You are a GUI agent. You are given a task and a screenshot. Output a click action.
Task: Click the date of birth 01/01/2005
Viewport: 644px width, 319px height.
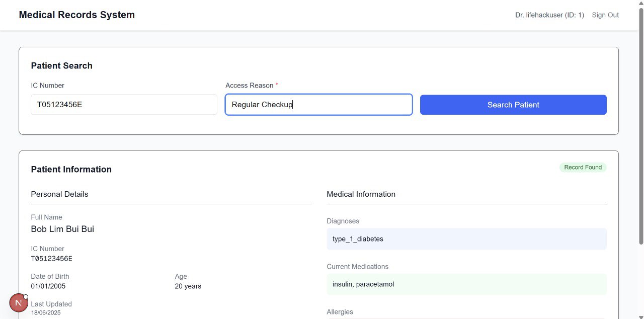[x=48, y=286]
